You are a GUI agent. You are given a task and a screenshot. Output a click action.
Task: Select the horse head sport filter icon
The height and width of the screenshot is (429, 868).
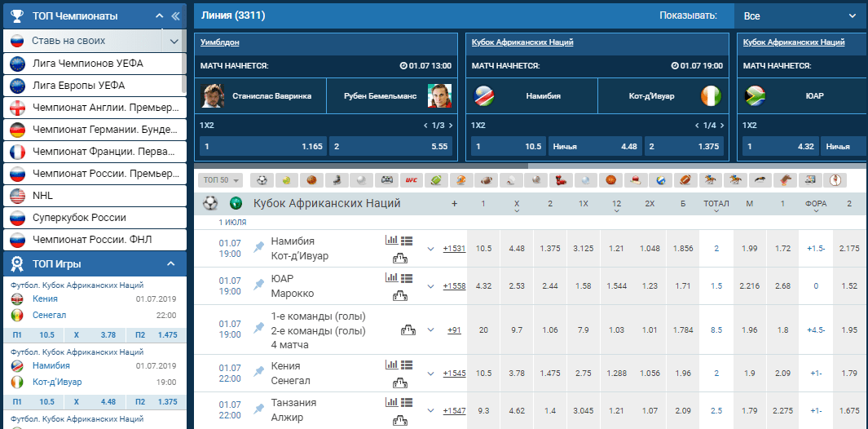(785, 180)
